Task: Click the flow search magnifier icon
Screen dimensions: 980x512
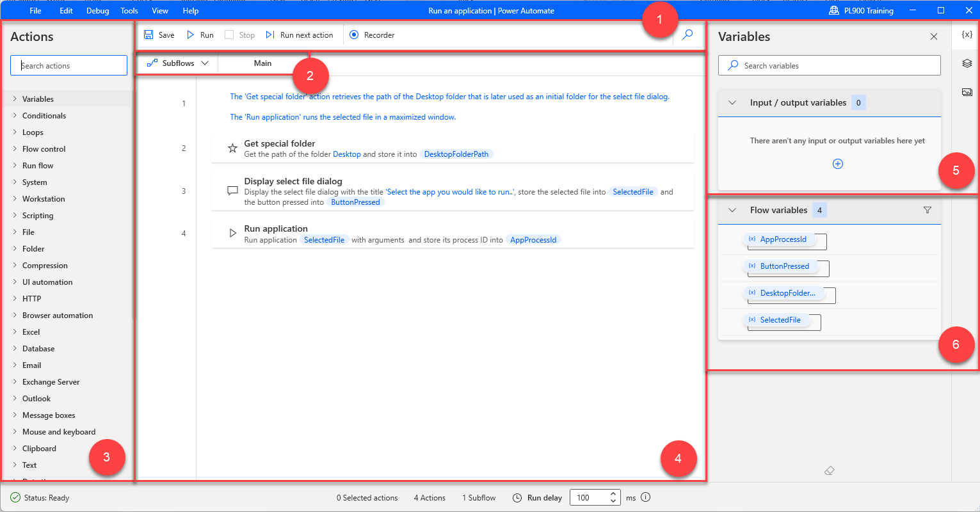Action: click(x=687, y=35)
